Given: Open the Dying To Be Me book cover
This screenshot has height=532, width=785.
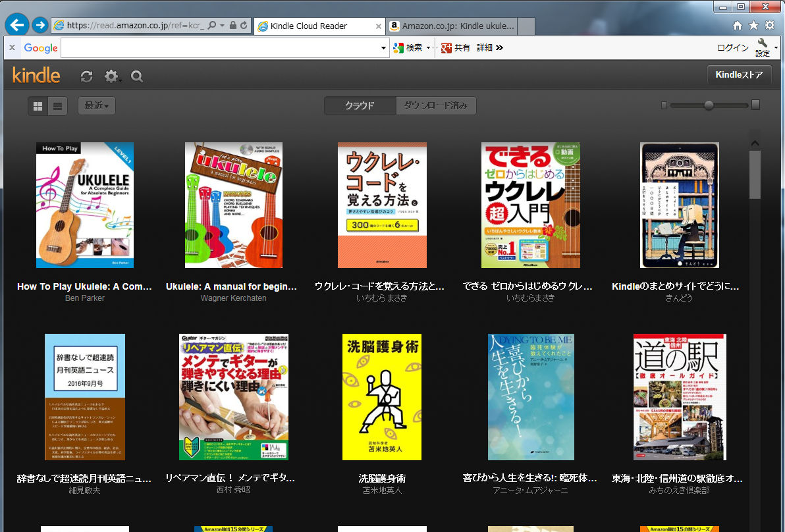Looking at the screenshot, I should pos(531,397).
